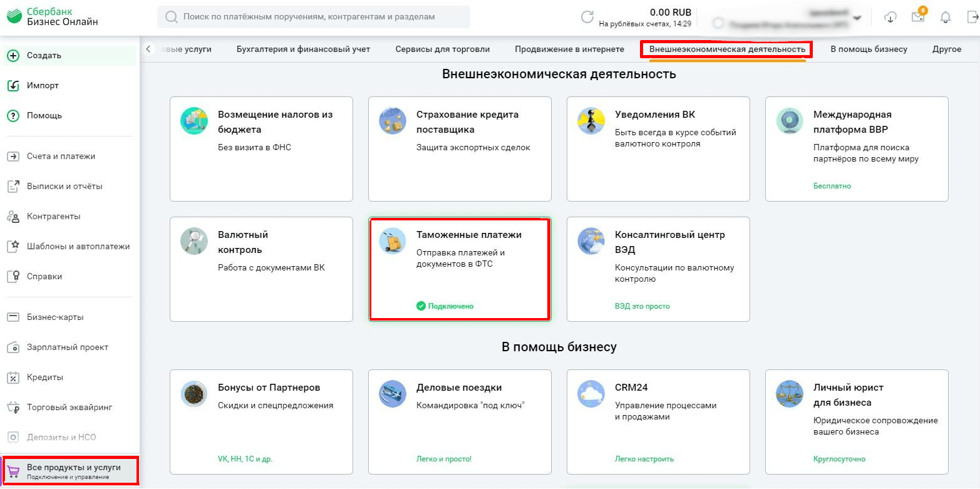The width and height of the screenshot is (980, 489).
Task: Click the cart icon for Все продукты и услуги
Action: point(13,471)
